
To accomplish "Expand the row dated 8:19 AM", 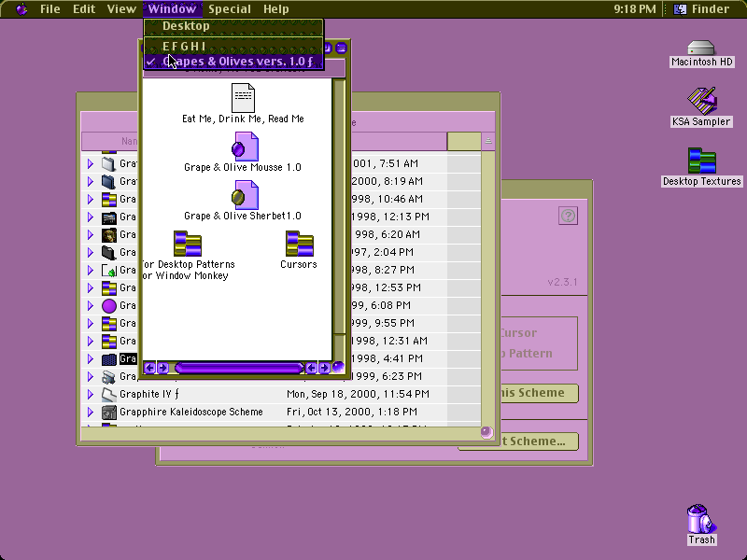I will 91,181.
